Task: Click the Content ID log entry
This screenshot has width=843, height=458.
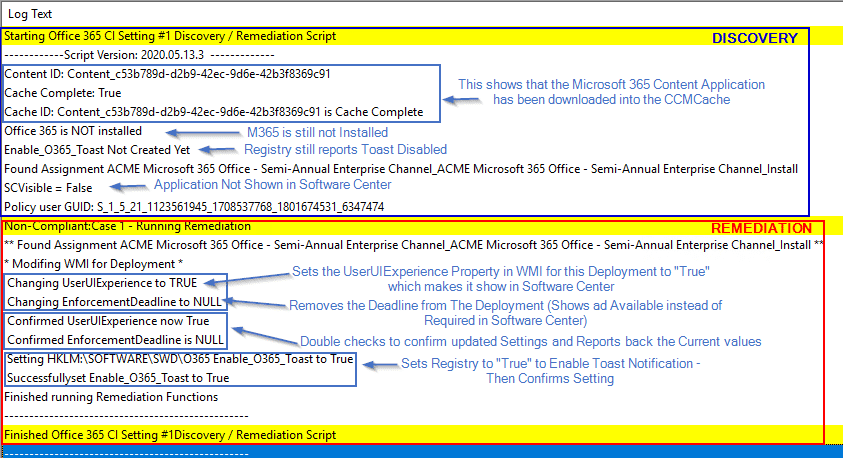Action: click(x=167, y=74)
